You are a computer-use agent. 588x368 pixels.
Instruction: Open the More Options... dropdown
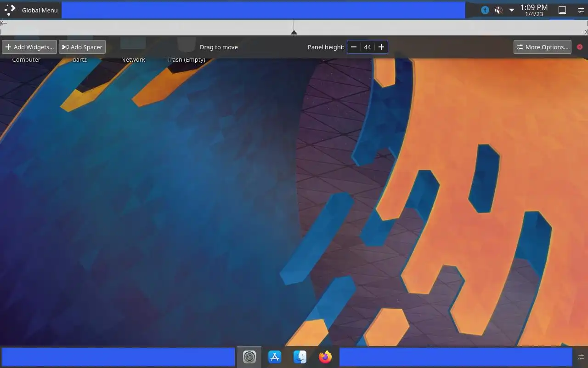pos(543,47)
